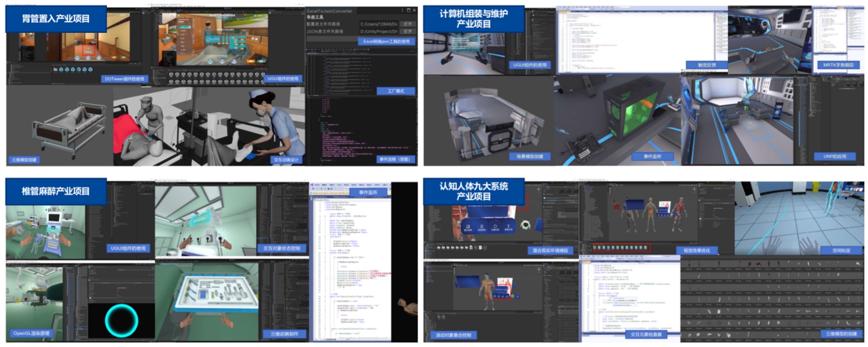
Task: Click the 滚动对象集合控制 caption
Action: tap(453, 335)
